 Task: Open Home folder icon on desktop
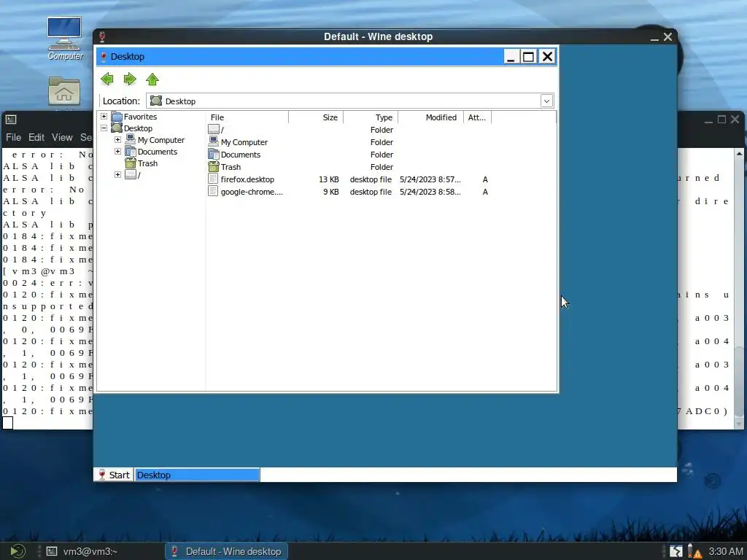[x=64, y=90]
